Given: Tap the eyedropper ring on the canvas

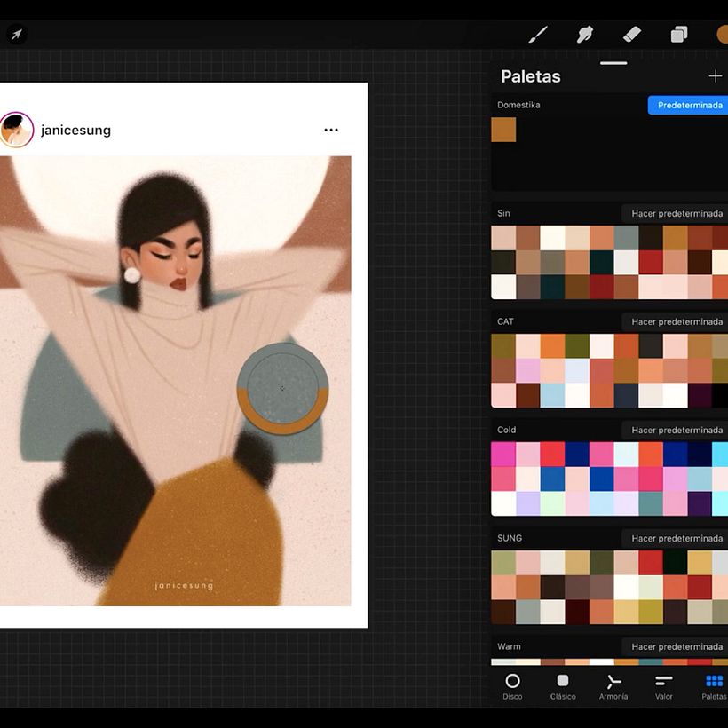Looking at the screenshot, I should click(282, 388).
